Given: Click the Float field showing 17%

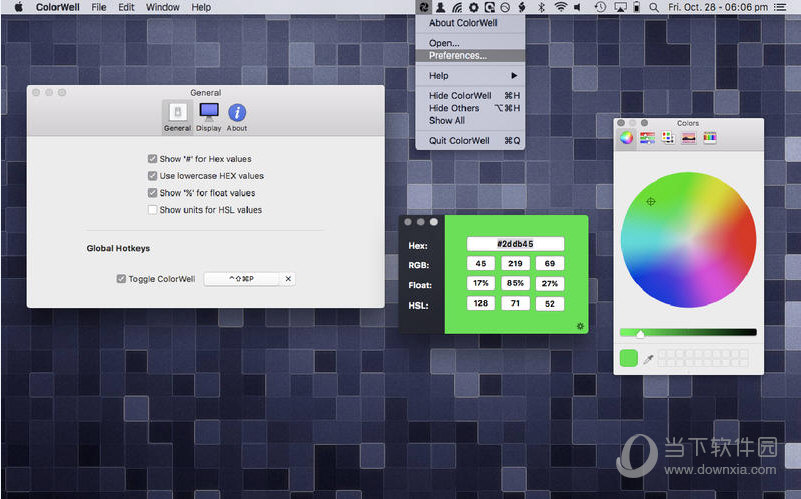Looking at the screenshot, I should (x=481, y=283).
